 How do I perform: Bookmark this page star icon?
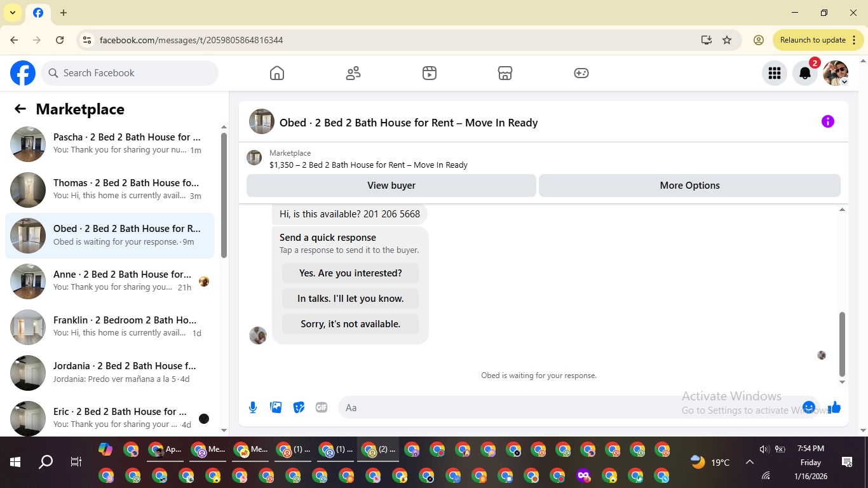click(727, 40)
